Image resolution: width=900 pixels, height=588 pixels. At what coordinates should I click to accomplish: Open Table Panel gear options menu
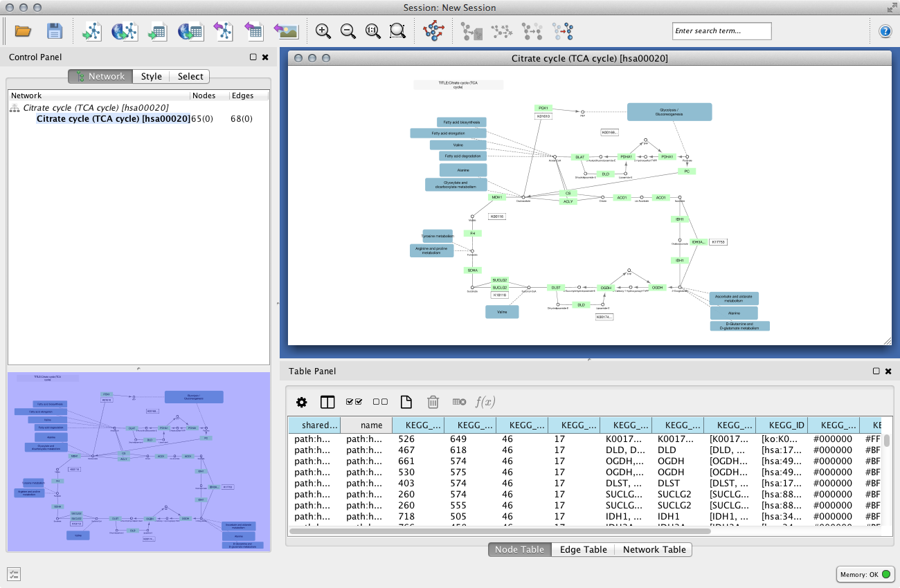pyautogui.click(x=301, y=402)
